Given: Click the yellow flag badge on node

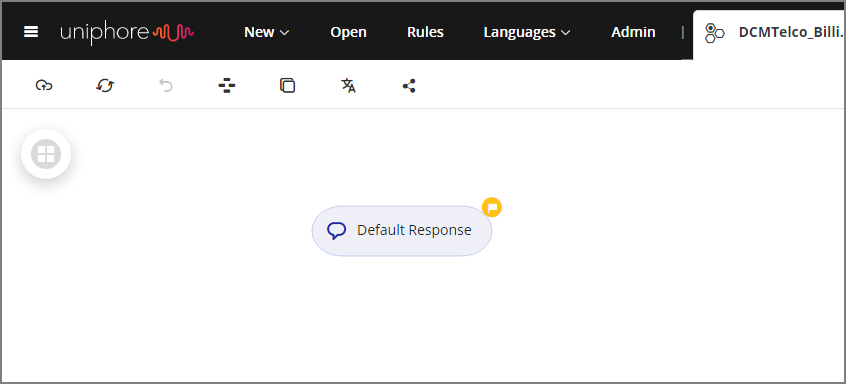Looking at the screenshot, I should tap(492, 207).
